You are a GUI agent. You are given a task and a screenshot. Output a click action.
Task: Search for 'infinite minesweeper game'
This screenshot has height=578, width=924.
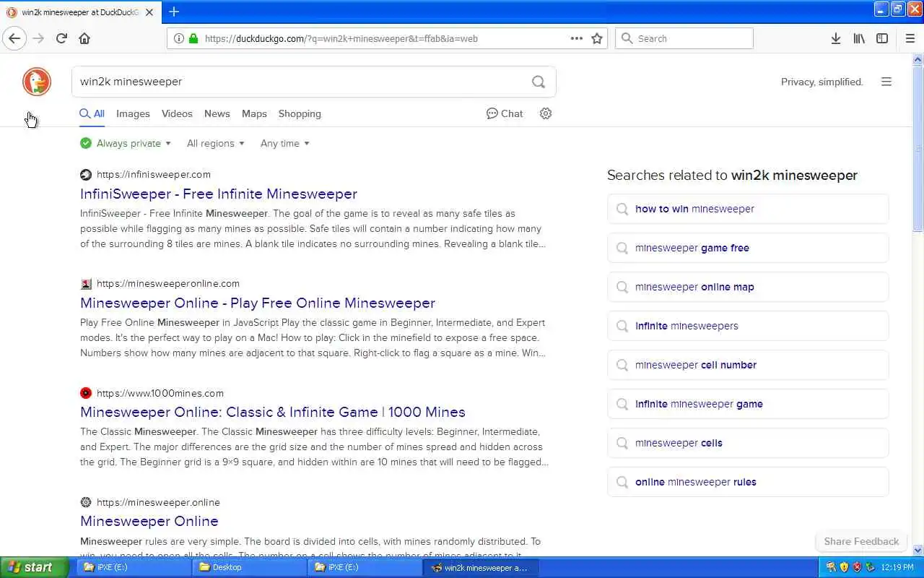click(748, 404)
